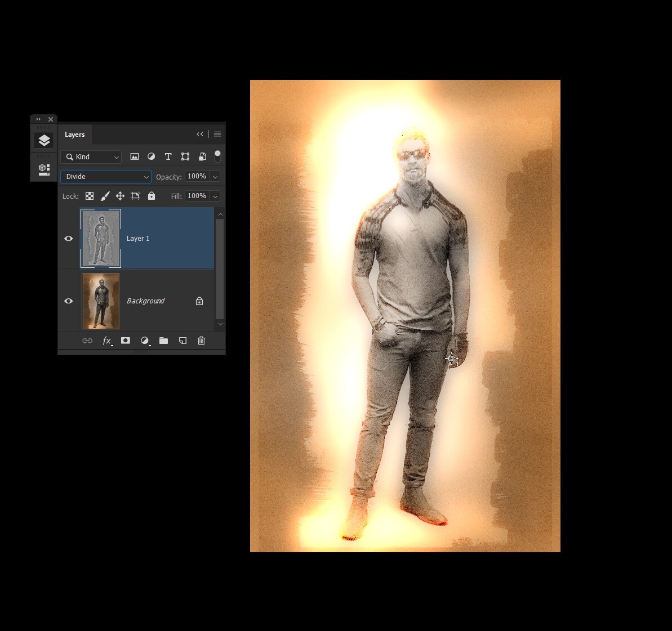Click the Background layer name
Viewport: 672px width, 631px height.
[146, 301]
